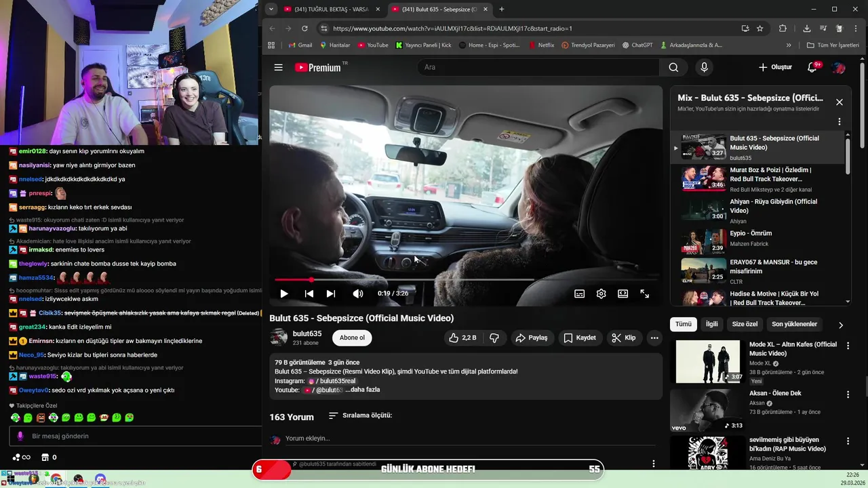Open the bulut635 channel name link
The image size is (868, 488).
(307, 333)
